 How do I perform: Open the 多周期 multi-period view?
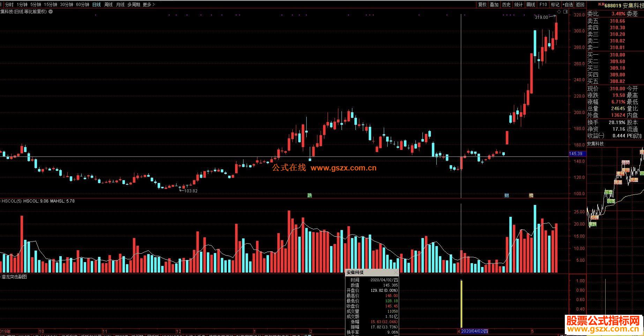(x=134, y=5)
